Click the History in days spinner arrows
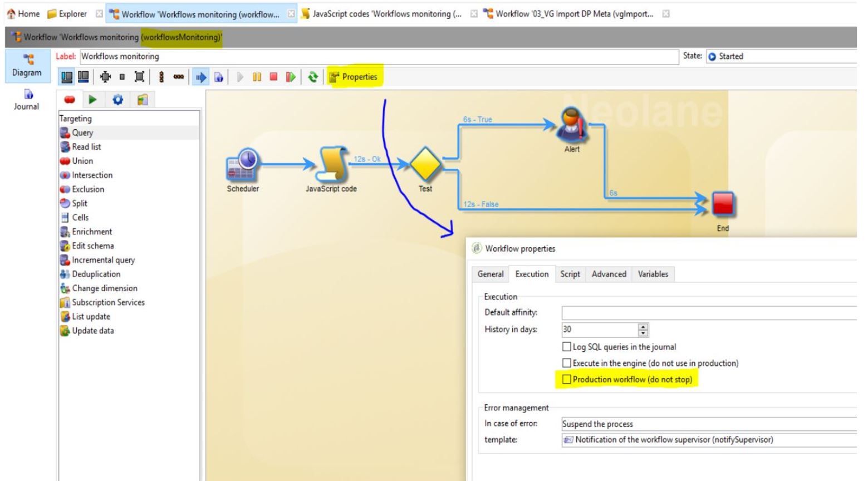 [643, 330]
